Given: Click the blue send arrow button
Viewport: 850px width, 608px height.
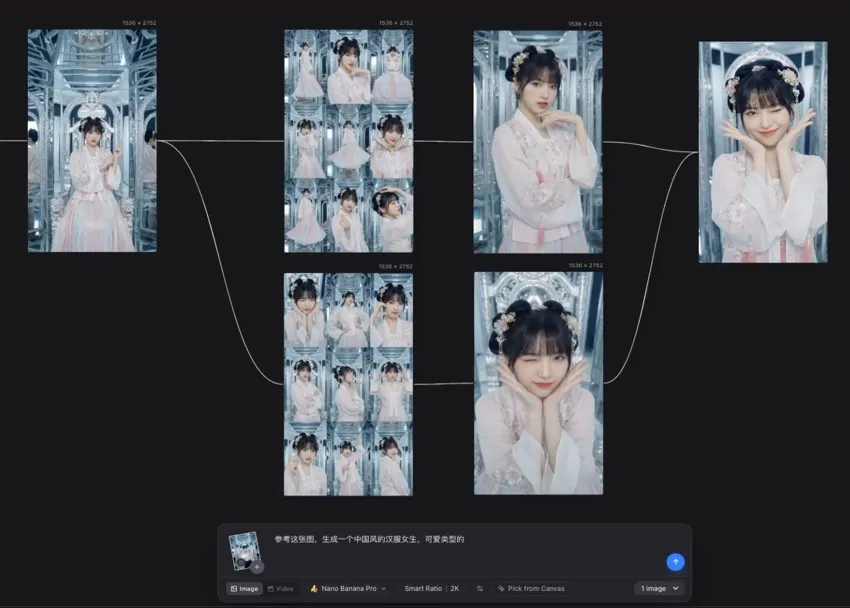Looking at the screenshot, I should (675, 562).
